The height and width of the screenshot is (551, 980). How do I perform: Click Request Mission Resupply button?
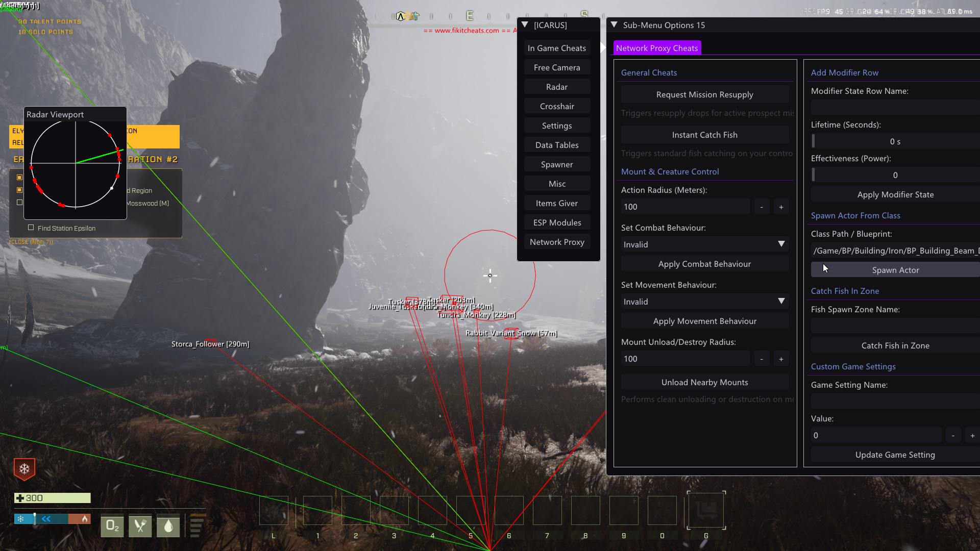click(704, 94)
